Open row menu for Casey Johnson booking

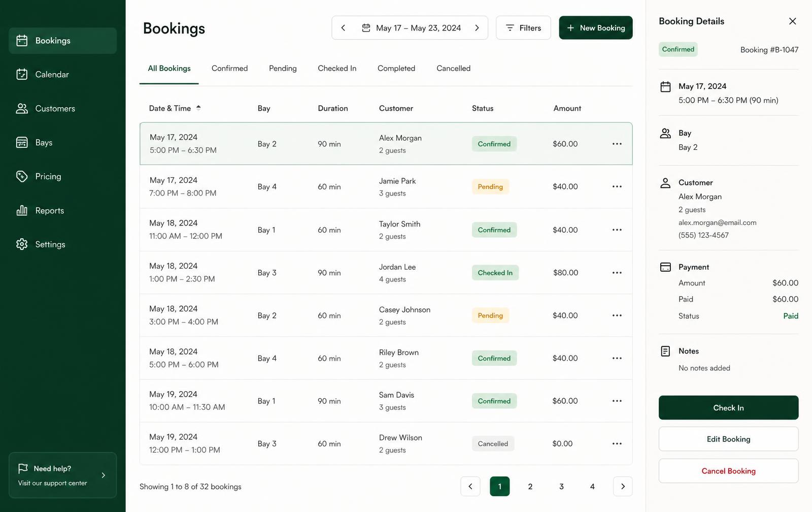pos(617,315)
